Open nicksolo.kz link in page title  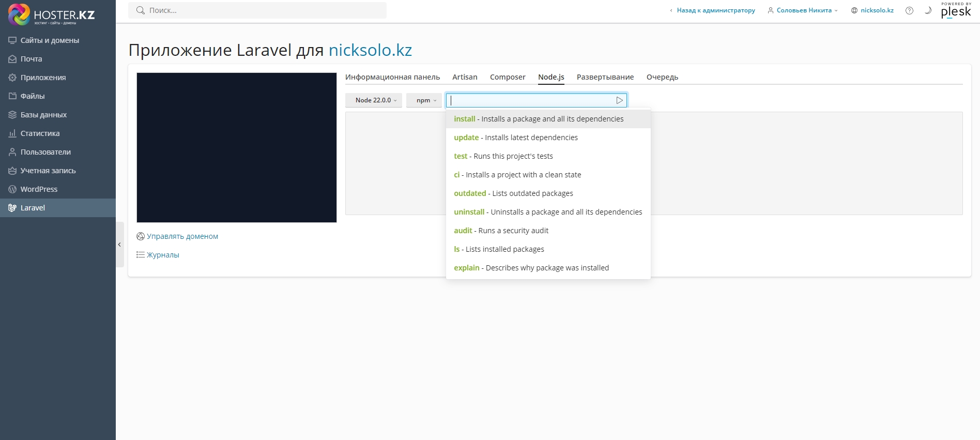370,50
